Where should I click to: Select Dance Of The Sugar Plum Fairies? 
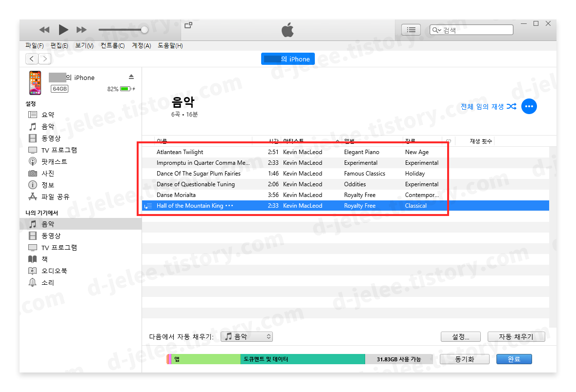pyautogui.click(x=198, y=173)
